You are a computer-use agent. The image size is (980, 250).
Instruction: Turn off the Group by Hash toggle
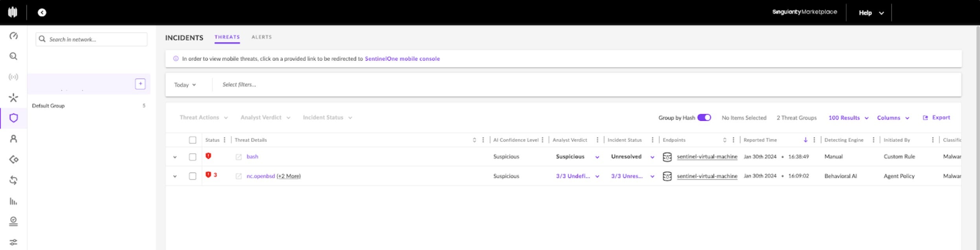[704, 118]
